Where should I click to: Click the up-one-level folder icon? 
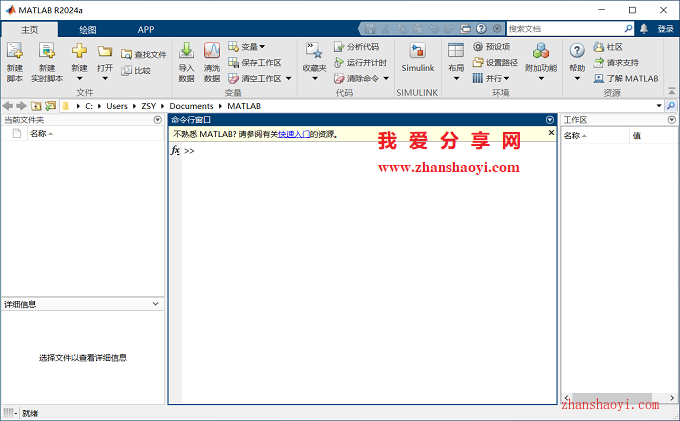pyautogui.click(x=36, y=106)
